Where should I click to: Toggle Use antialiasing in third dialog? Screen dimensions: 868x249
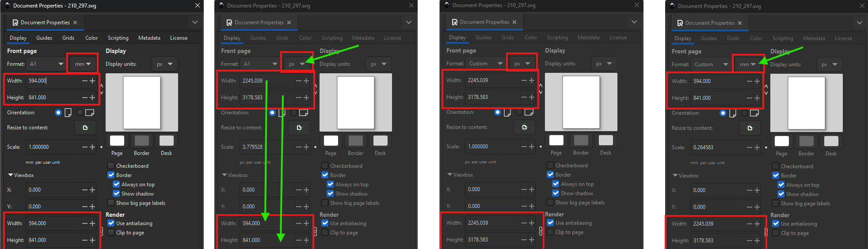click(550, 223)
